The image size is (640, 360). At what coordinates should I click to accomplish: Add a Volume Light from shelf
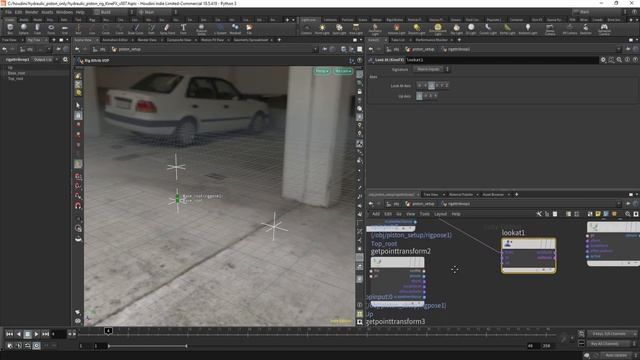pyautogui.click(x=396, y=29)
